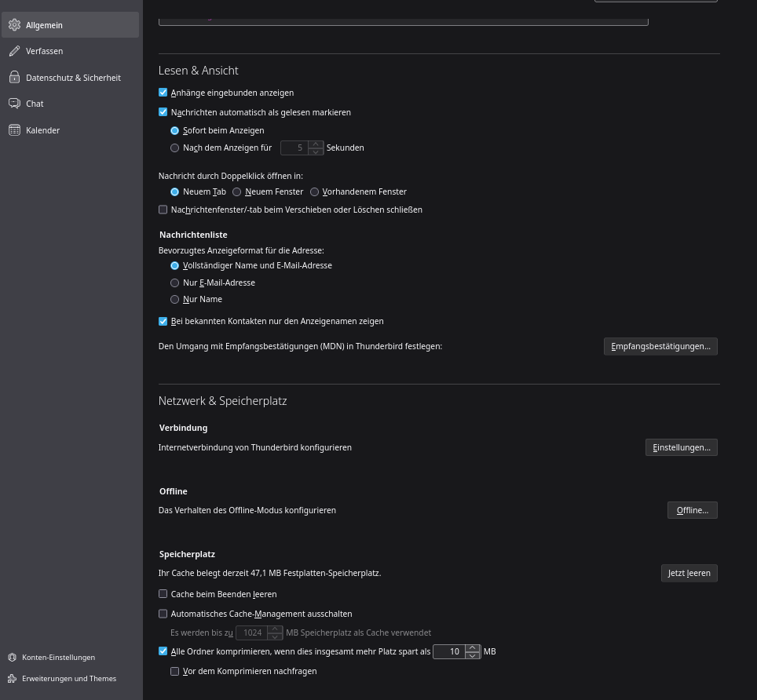757x700 pixels.
Task: Enable Cache beim Beenden leeren
Action: pos(163,594)
